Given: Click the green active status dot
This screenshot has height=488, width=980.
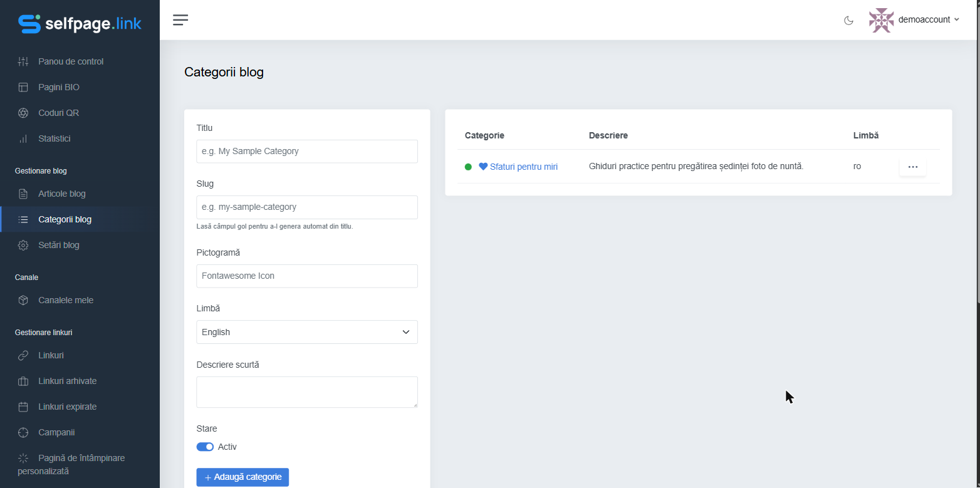Looking at the screenshot, I should (468, 167).
